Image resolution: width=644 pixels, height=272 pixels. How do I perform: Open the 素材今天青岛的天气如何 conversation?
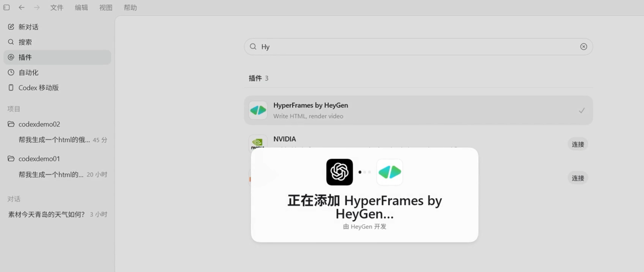[57, 215]
